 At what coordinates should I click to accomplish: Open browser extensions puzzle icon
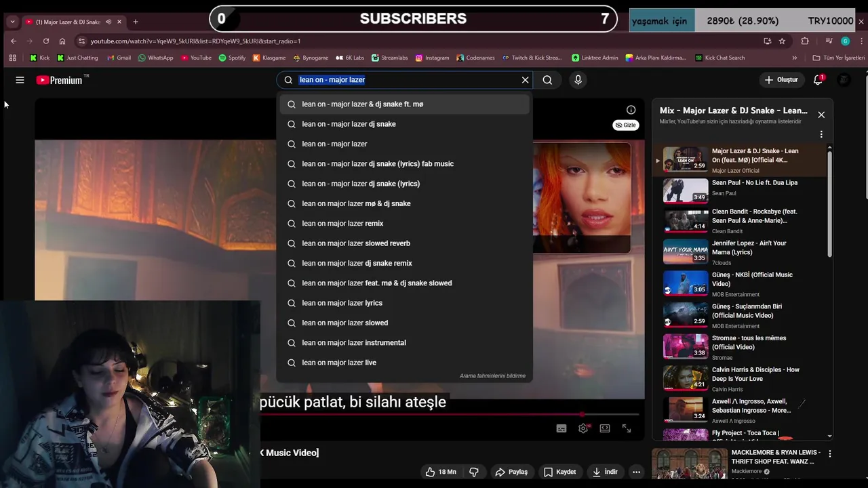click(x=805, y=41)
